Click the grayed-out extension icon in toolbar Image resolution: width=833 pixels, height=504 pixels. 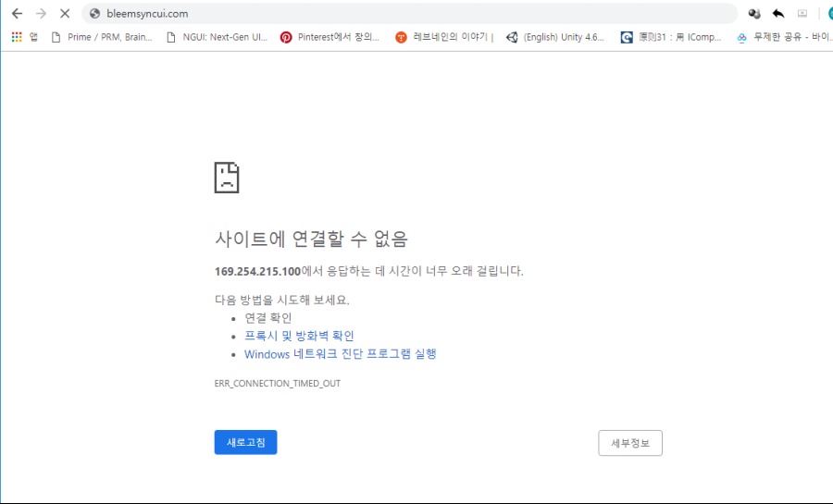point(802,14)
